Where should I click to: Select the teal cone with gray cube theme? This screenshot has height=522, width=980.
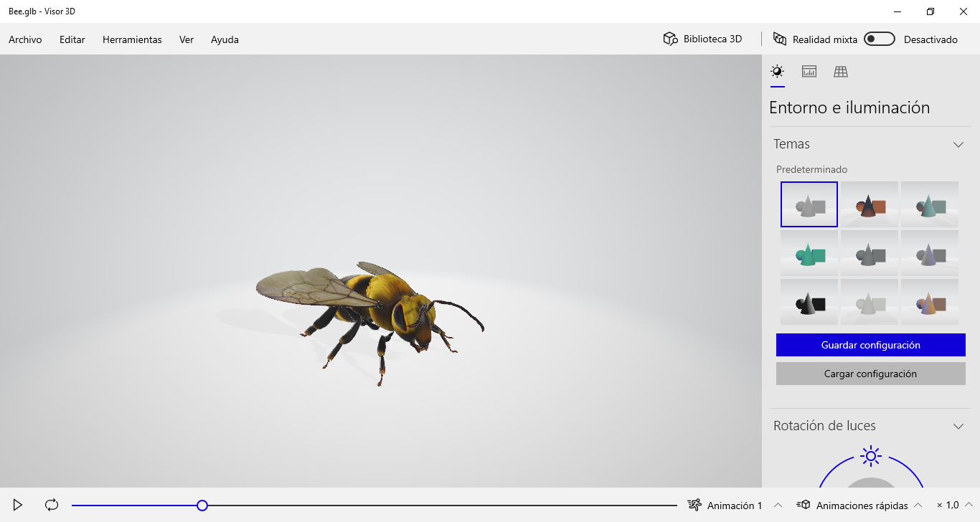point(930,204)
